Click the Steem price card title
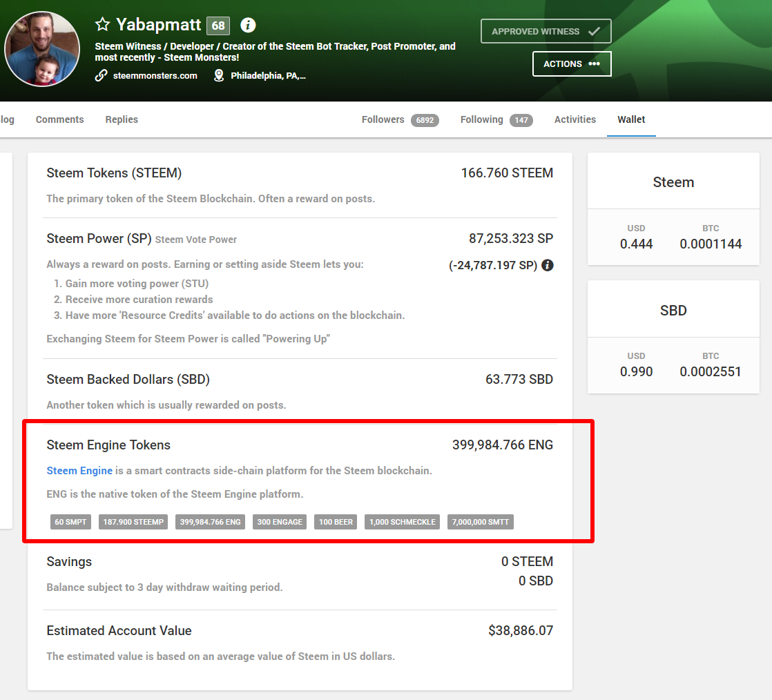This screenshot has height=700, width=772. pos(673,182)
